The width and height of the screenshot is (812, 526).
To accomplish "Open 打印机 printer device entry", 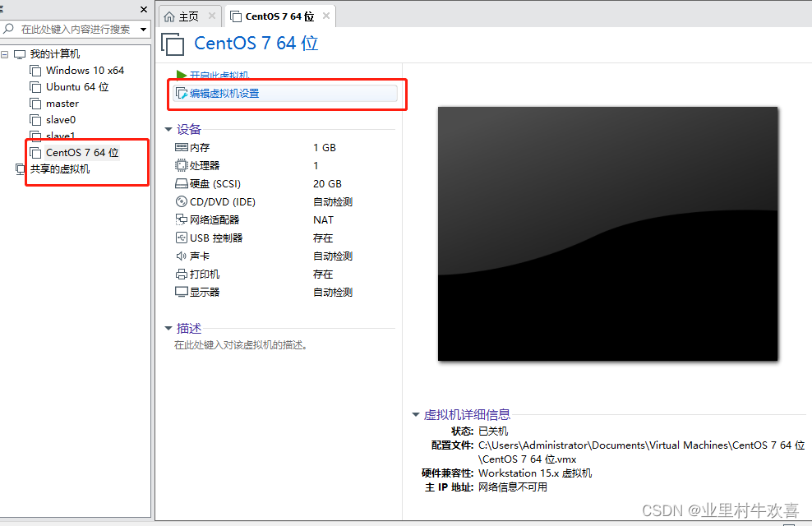I will pyautogui.click(x=205, y=275).
